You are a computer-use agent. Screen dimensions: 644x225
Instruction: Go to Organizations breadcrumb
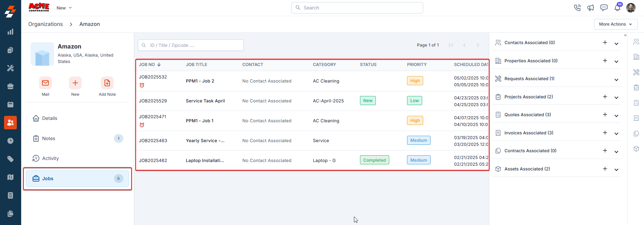pos(45,24)
